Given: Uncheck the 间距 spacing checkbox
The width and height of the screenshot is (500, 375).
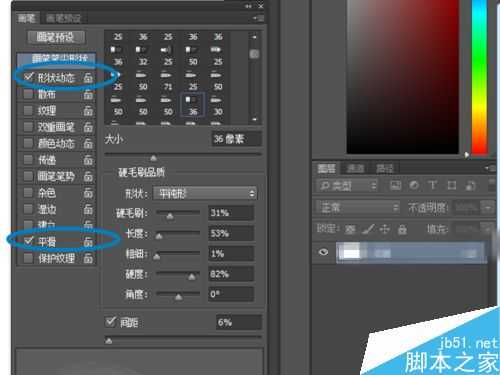Looking at the screenshot, I should (110, 322).
